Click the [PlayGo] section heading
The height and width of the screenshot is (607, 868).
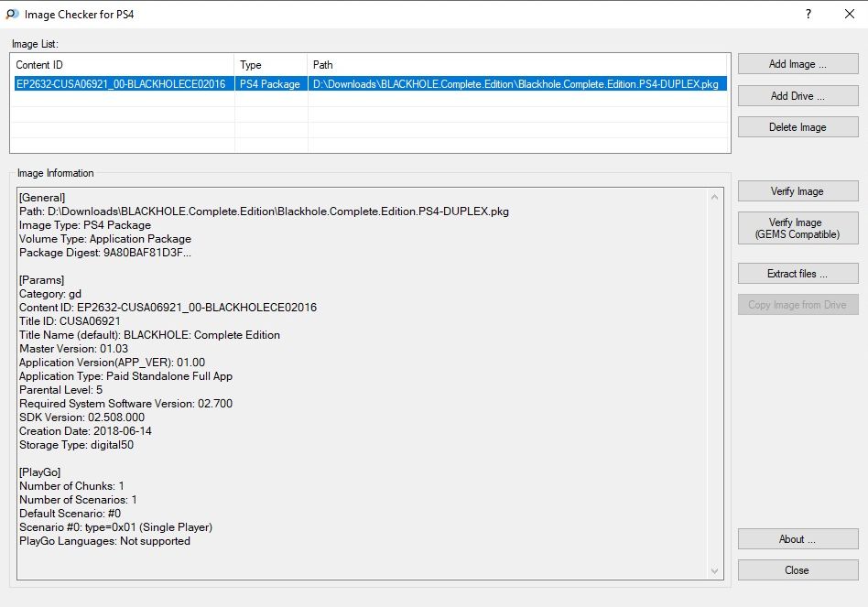coord(40,472)
